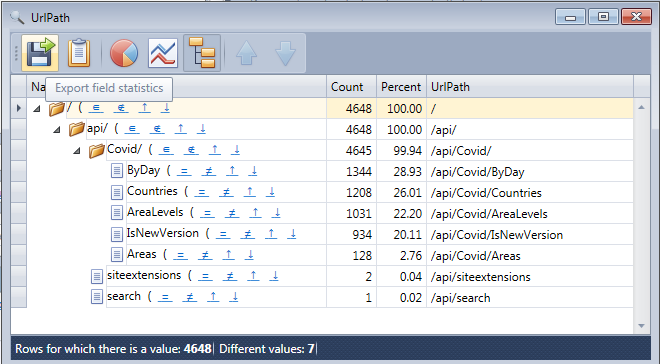The height and width of the screenshot is (364, 660).
Task: Click the /api/Covid/AreaLevels path cell
Action: click(x=530, y=214)
